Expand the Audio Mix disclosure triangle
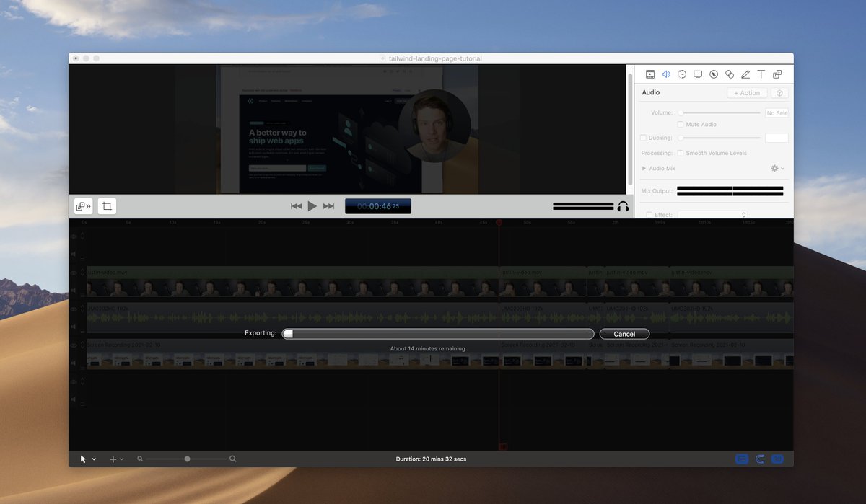866x504 pixels. tap(644, 168)
